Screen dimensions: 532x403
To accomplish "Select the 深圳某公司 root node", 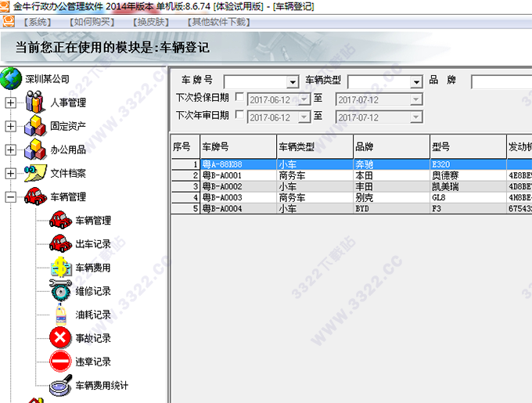I will coord(48,79).
